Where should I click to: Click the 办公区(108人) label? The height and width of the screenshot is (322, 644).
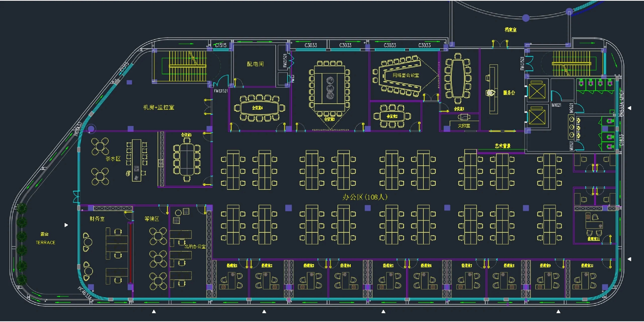365,197
